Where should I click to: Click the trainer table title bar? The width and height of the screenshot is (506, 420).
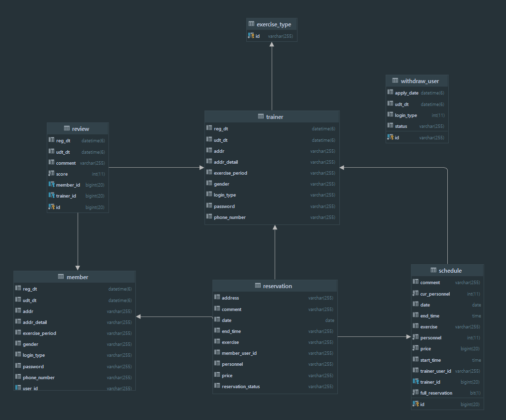pos(272,116)
